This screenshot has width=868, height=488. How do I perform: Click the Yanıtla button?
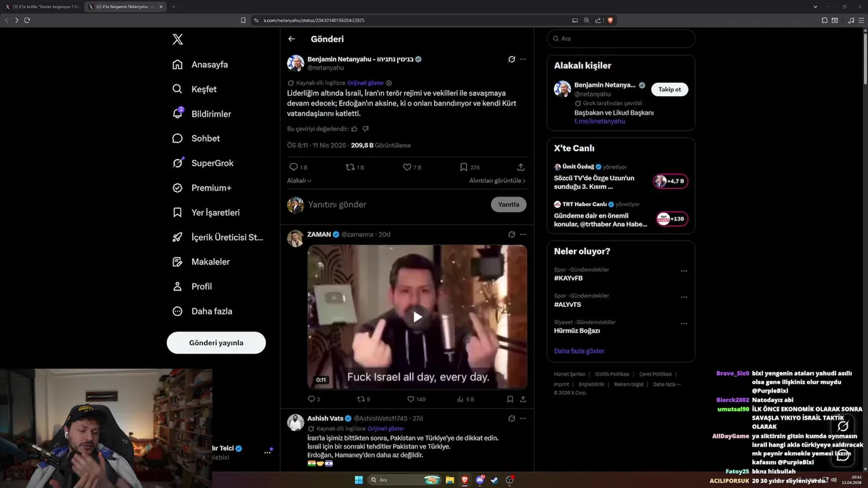click(509, 205)
